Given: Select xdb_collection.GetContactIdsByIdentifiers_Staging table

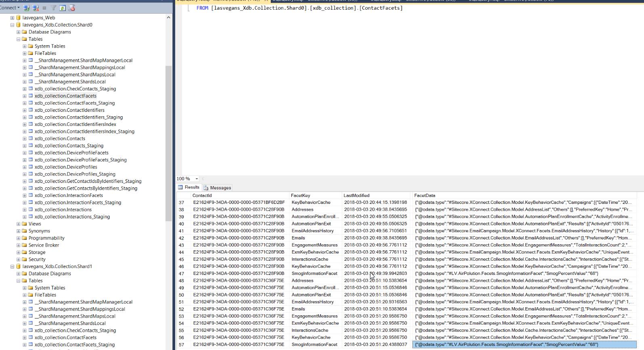Looking at the screenshot, I should [x=88, y=181].
